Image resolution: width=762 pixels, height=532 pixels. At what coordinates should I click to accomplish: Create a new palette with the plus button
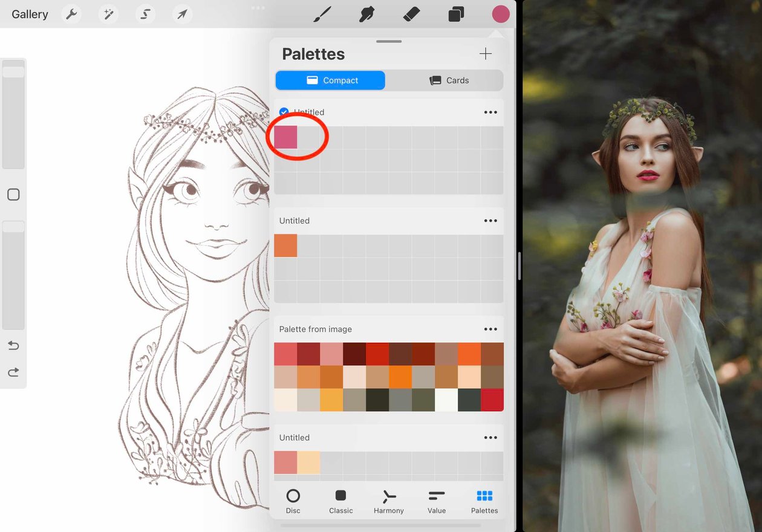[486, 54]
